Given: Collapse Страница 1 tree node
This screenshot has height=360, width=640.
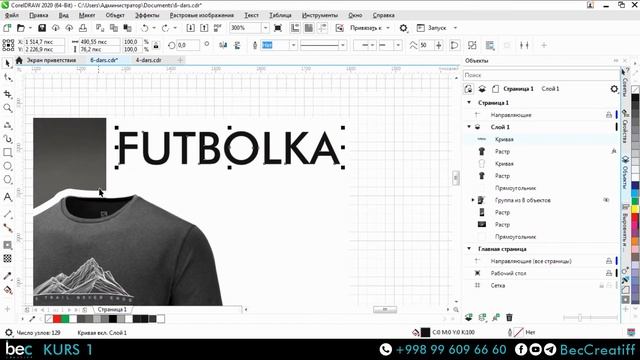Looking at the screenshot, I should tap(469, 102).
